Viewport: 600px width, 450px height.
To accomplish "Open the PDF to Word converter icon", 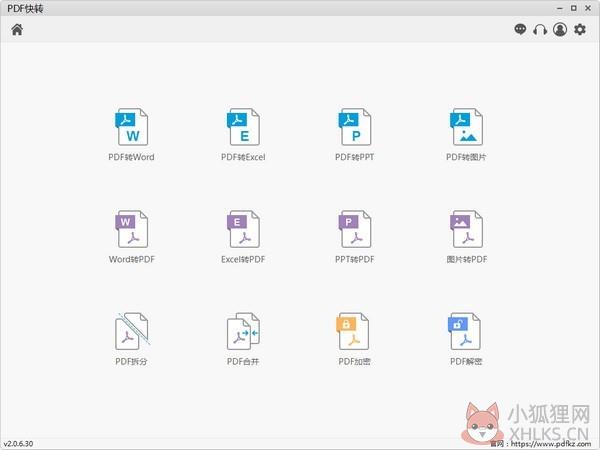I will (x=132, y=127).
